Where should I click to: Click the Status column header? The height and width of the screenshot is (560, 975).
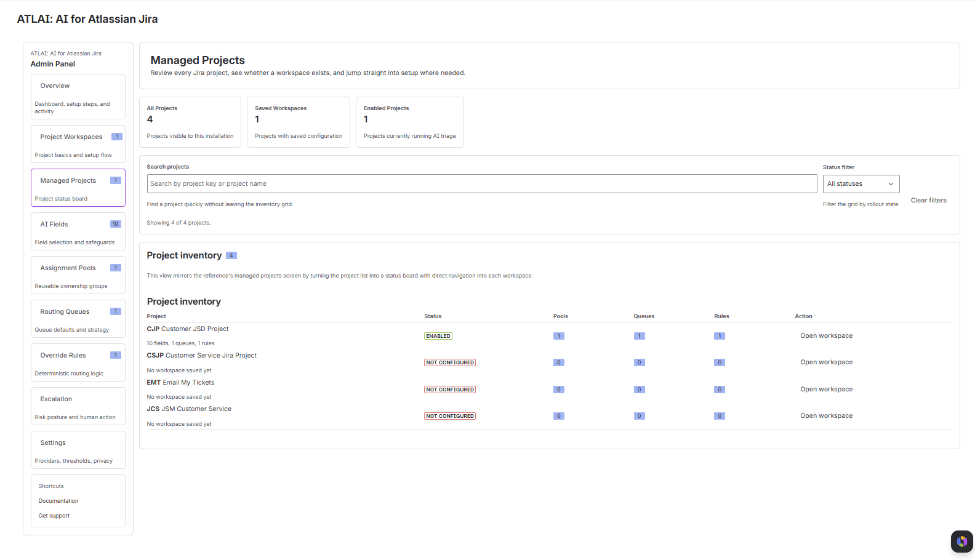coord(433,316)
